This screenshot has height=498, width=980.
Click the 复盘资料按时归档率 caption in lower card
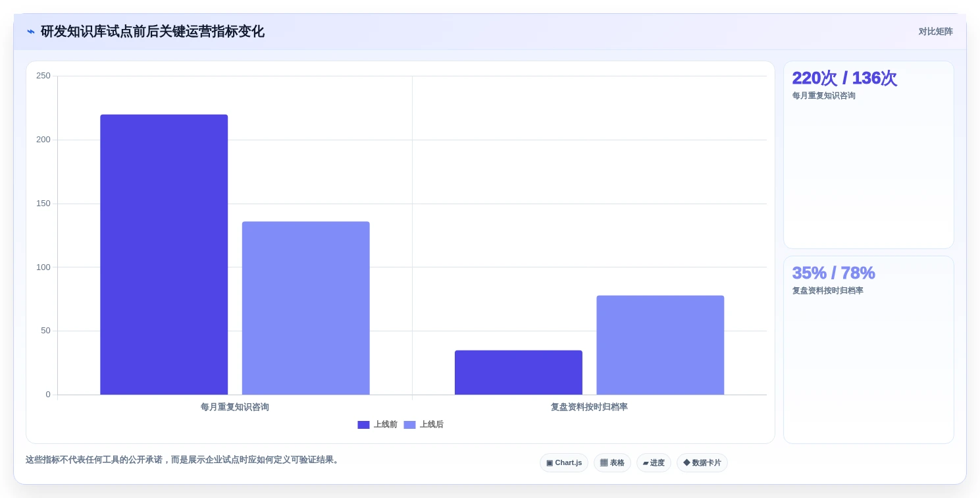click(828, 290)
